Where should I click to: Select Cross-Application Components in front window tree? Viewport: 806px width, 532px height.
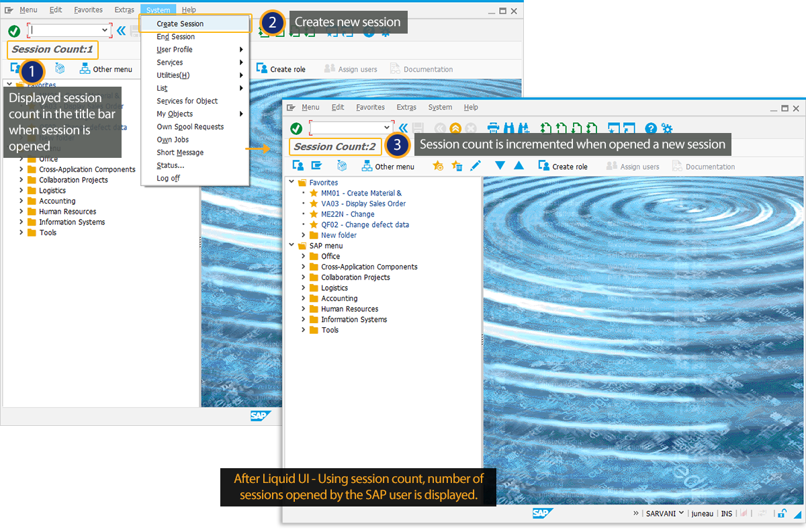pyautogui.click(x=369, y=267)
